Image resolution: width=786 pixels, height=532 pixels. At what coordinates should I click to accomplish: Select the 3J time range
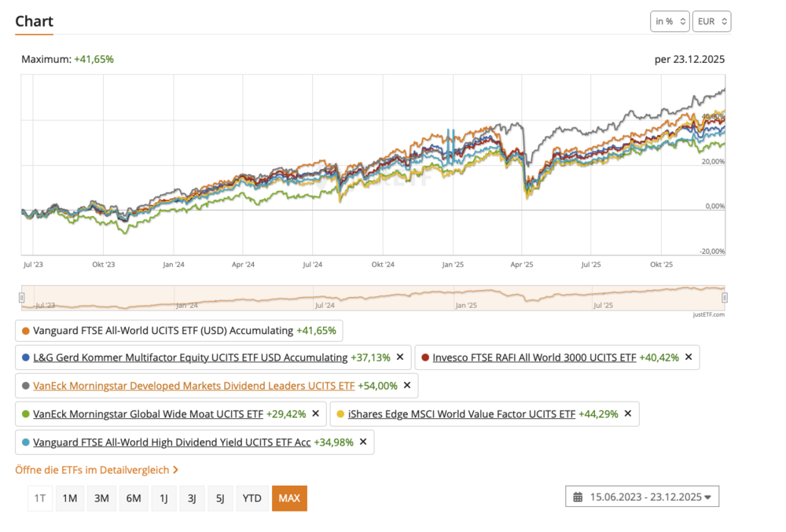pos(192,498)
